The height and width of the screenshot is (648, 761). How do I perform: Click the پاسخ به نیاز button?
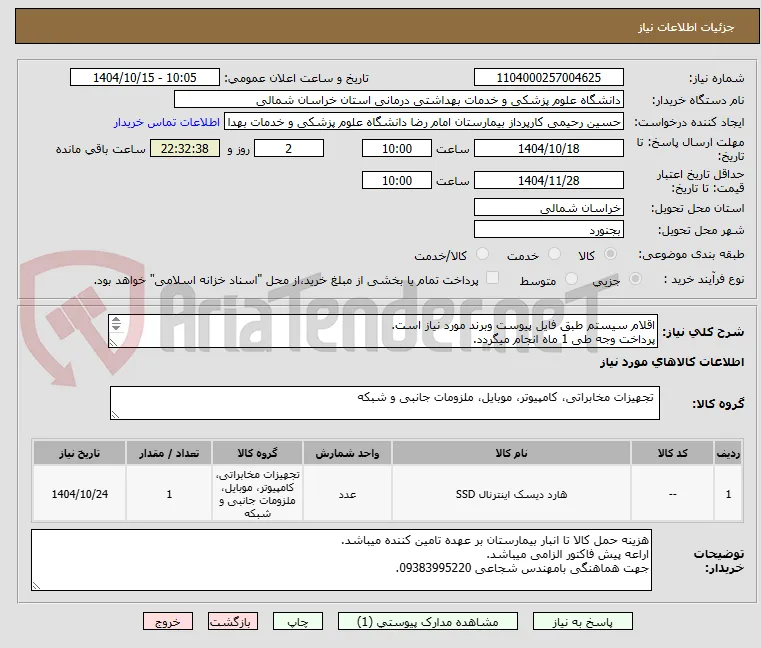click(x=582, y=622)
